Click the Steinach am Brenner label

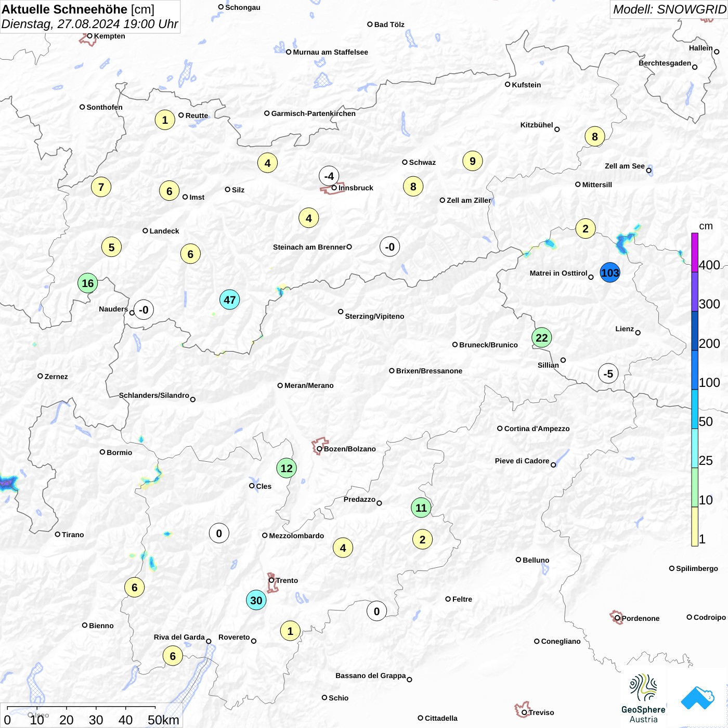[x=309, y=247]
